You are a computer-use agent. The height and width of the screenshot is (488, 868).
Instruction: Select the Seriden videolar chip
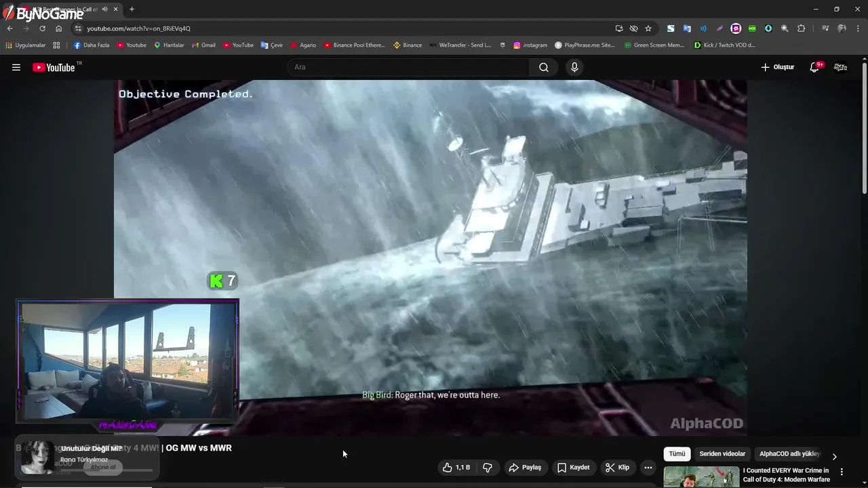[x=722, y=454]
